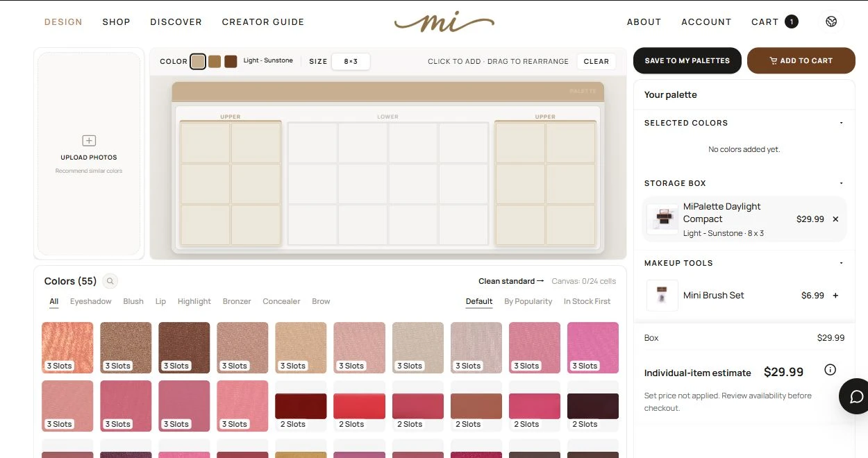The image size is (868, 458).
Task: Select the dark brown case color
Action: click(x=231, y=61)
